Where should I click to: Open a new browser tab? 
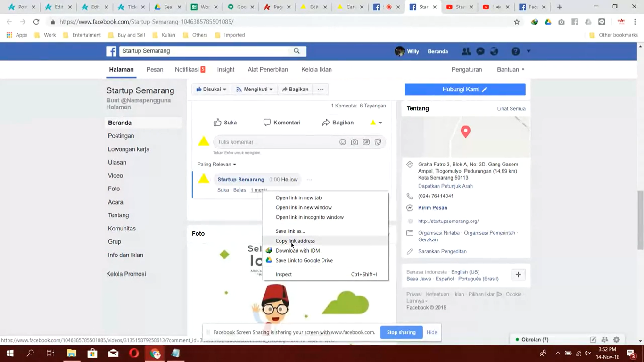[560, 7]
